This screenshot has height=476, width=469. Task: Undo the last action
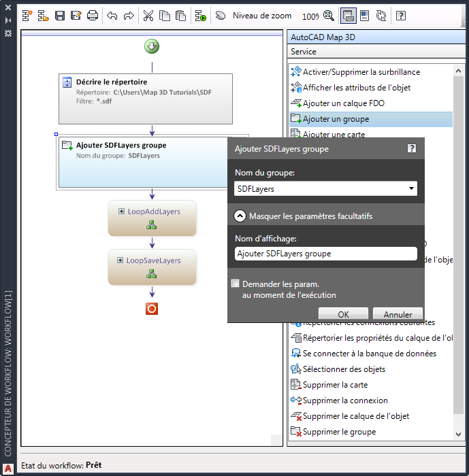[x=112, y=16]
